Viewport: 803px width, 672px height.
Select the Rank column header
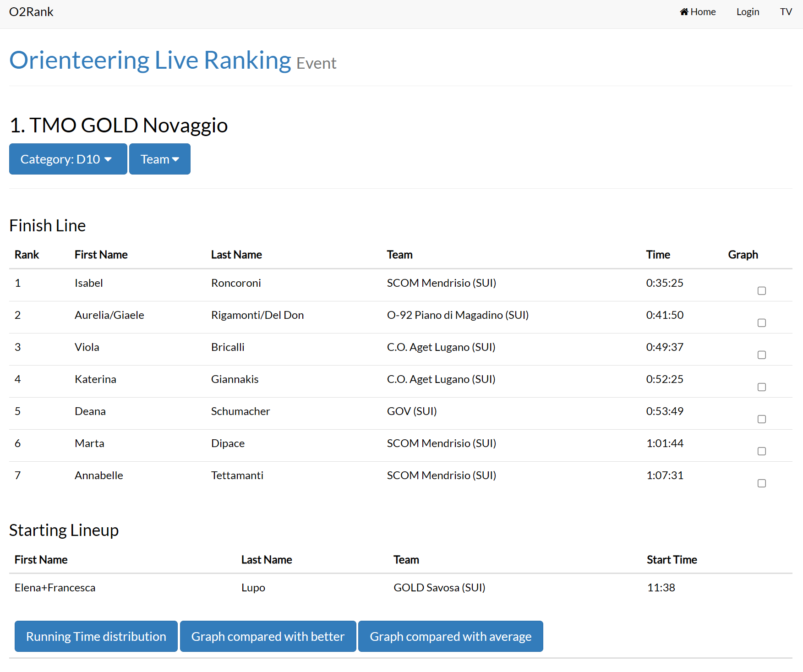click(x=27, y=255)
